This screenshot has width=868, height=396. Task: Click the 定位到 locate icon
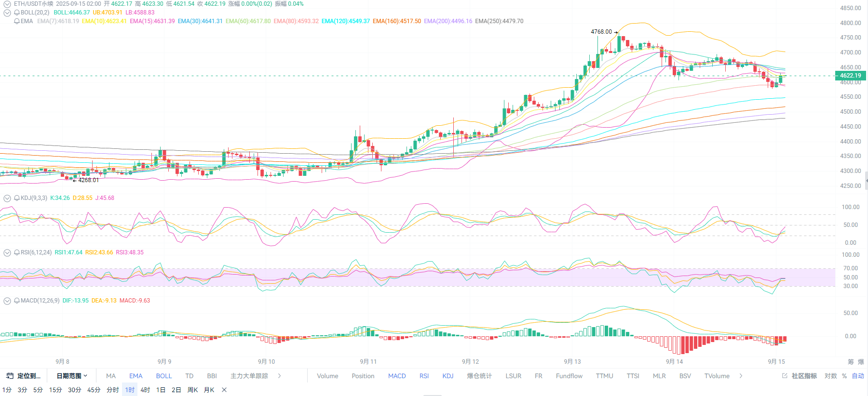(x=10, y=376)
